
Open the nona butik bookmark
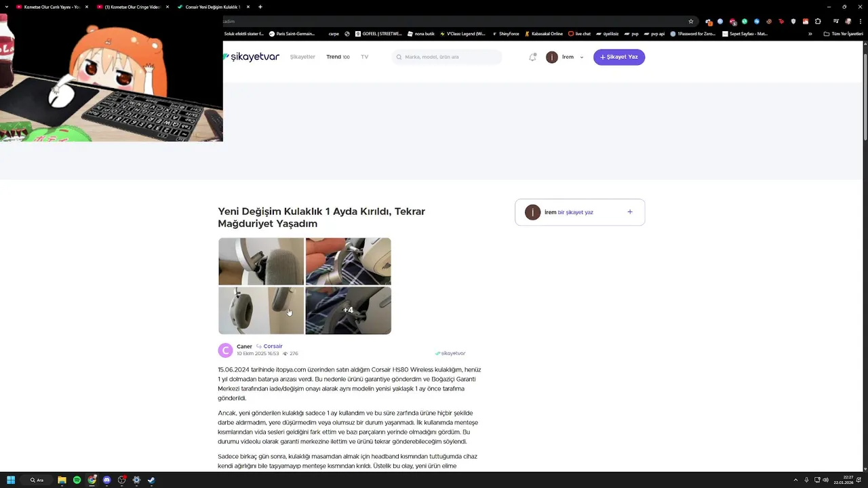coord(420,33)
